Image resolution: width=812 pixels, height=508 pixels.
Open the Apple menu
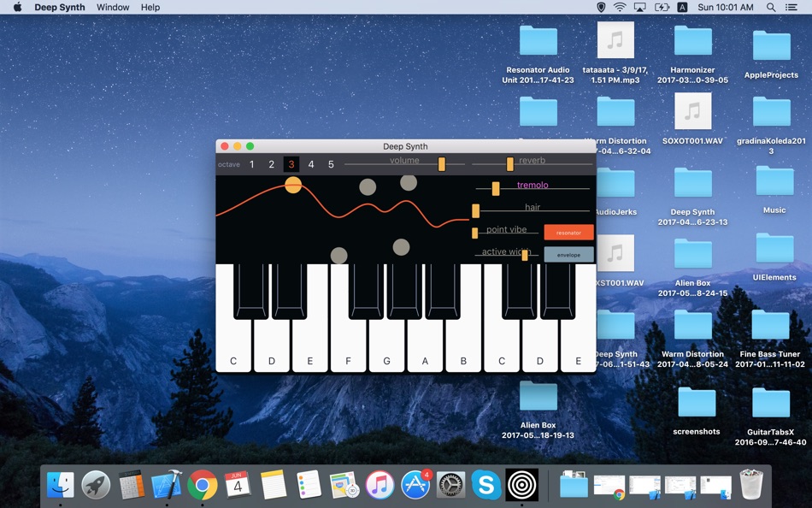[17, 7]
